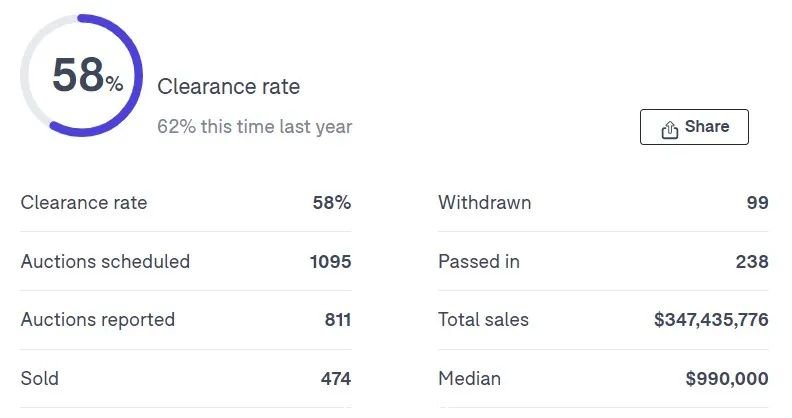Click the $347,435,776 total sales value
The height and width of the screenshot is (418, 792).
point(711,320)
